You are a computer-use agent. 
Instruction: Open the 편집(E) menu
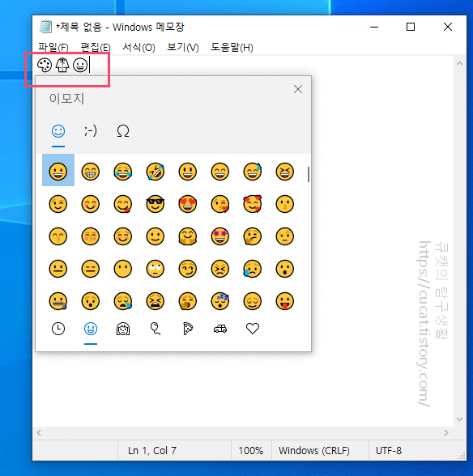click(96, 47)
